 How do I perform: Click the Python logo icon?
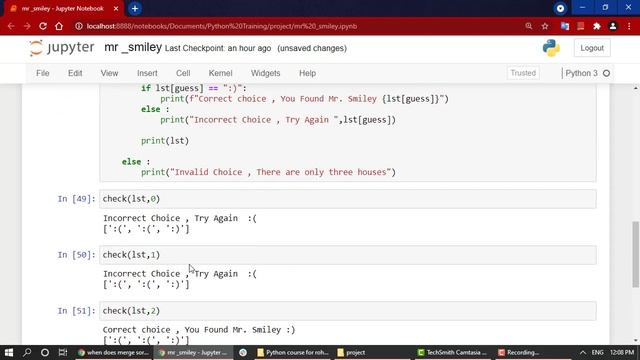[x=551, y=48]
